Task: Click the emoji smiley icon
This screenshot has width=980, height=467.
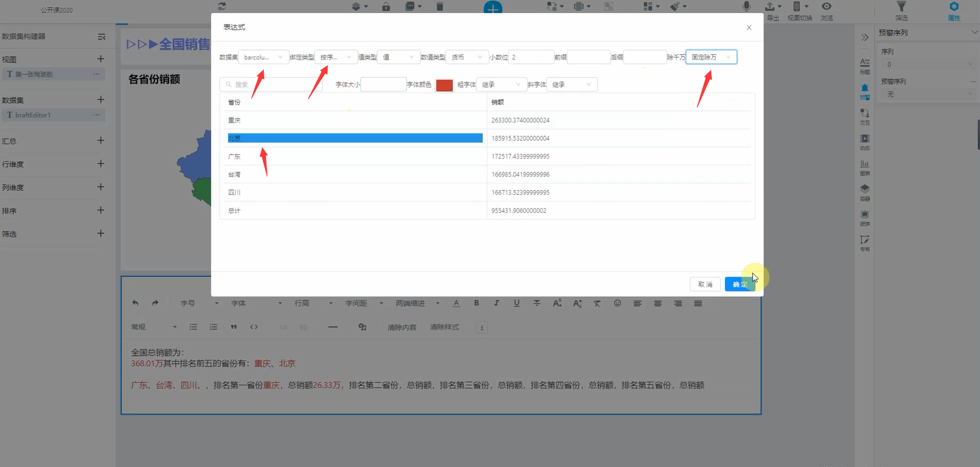Action: pyautogui.click(x=617, y=303)
